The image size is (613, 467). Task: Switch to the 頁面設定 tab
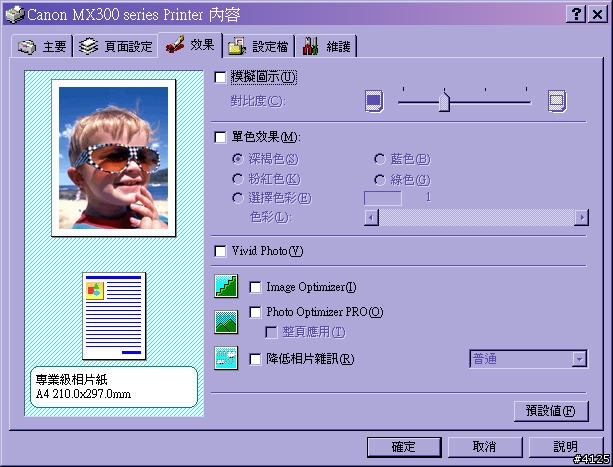click(x=116, y=47)
